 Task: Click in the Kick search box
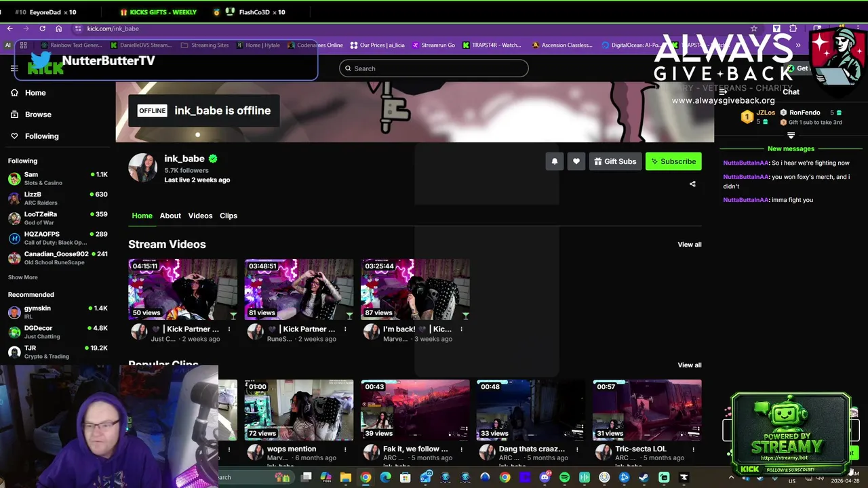(x=434, y=68)
